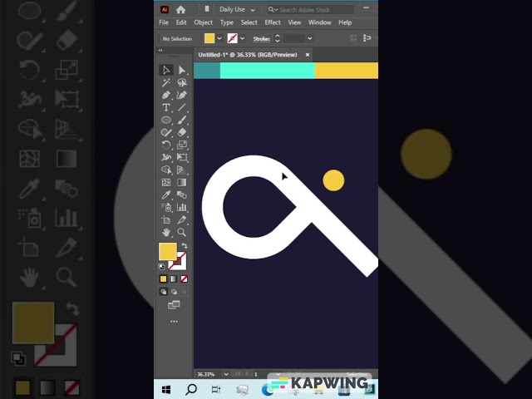Open the Effect menu
Screen dimensions: 532x399
point(273,22)
